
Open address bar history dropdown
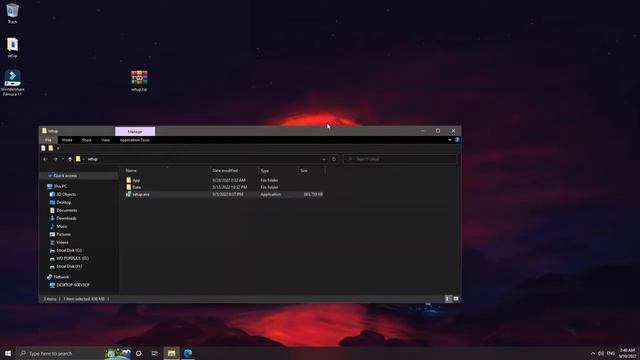324,159
